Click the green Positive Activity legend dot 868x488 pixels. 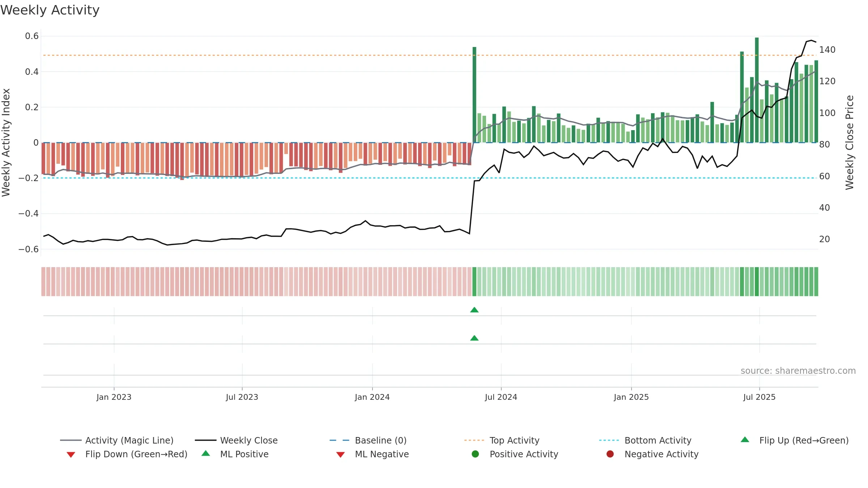click(476, 454)
